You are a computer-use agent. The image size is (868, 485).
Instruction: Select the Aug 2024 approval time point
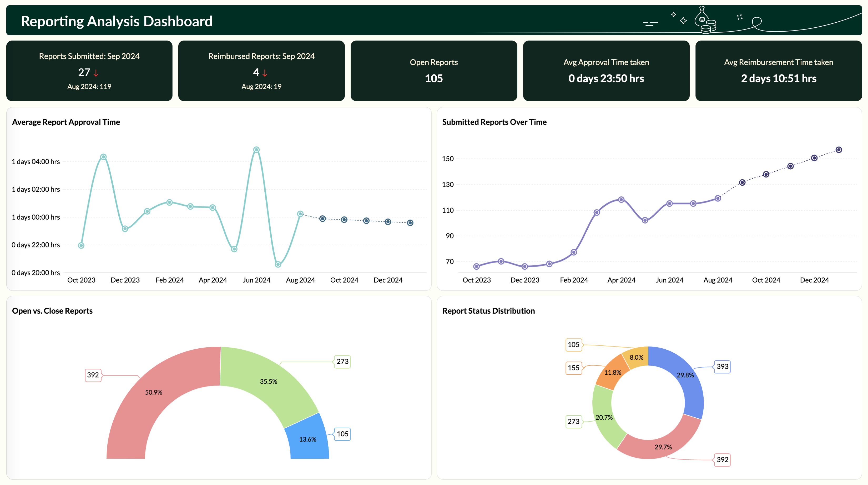[300, 214]
